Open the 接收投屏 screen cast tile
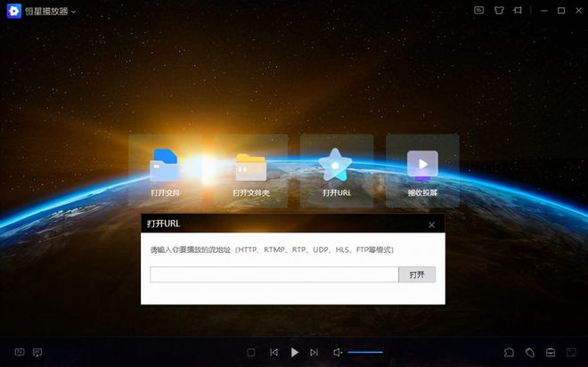The width and height of the screenshot is (588, 367). point(422,171)
